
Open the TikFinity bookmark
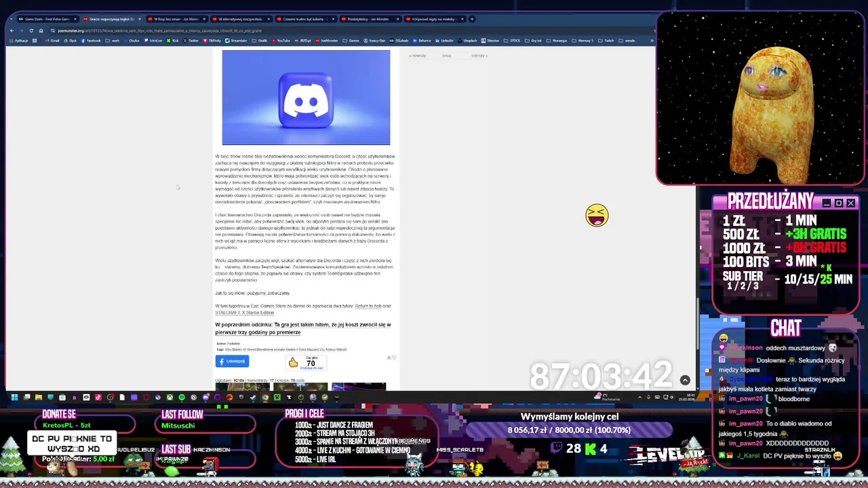[212, 41]
